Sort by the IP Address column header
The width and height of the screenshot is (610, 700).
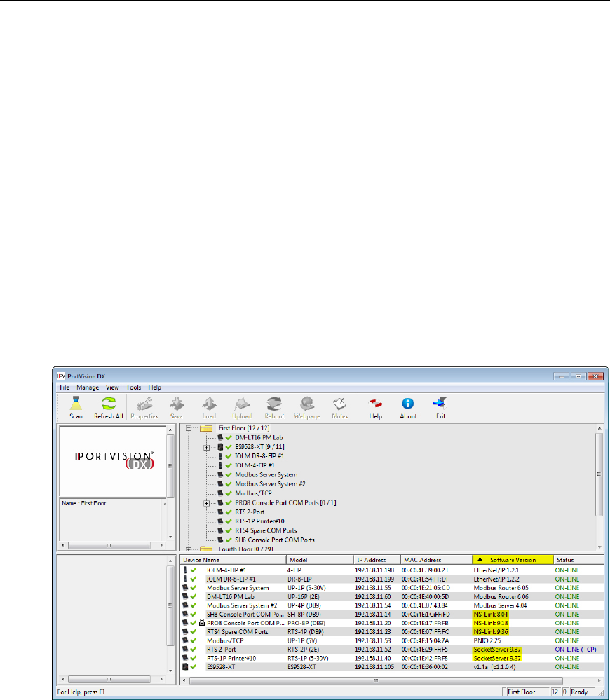(x=377, y=560)
